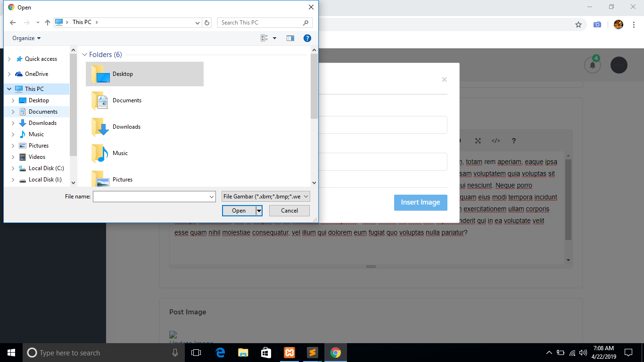The width and height of the screenshot is (644, 362).
Task: Toggle the preview pane icon
Action: point(290,38)
